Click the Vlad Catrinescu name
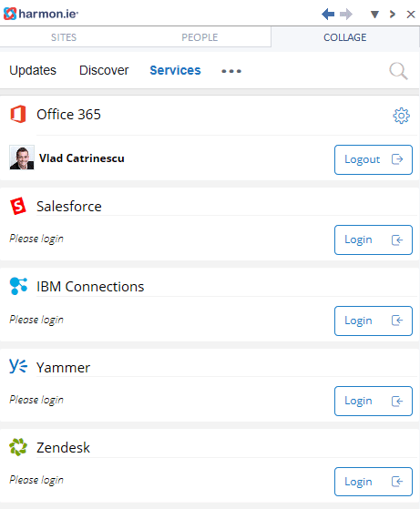The height and width of the screenshot is (509, 420). [x=82, y=158]
